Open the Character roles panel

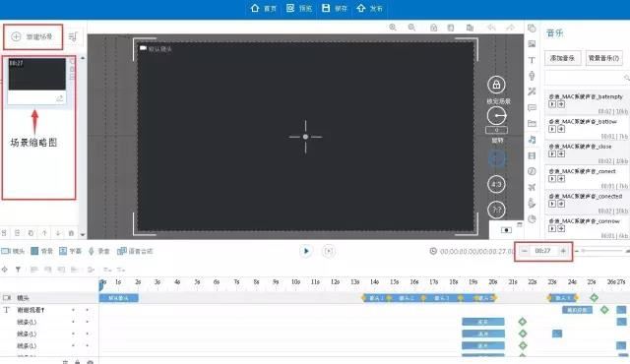tap(532, 76)
